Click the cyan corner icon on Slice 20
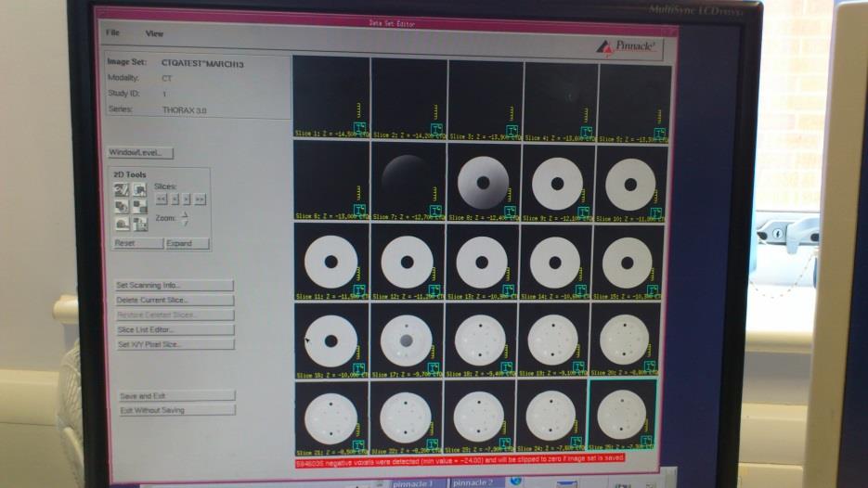 (649, 366)
